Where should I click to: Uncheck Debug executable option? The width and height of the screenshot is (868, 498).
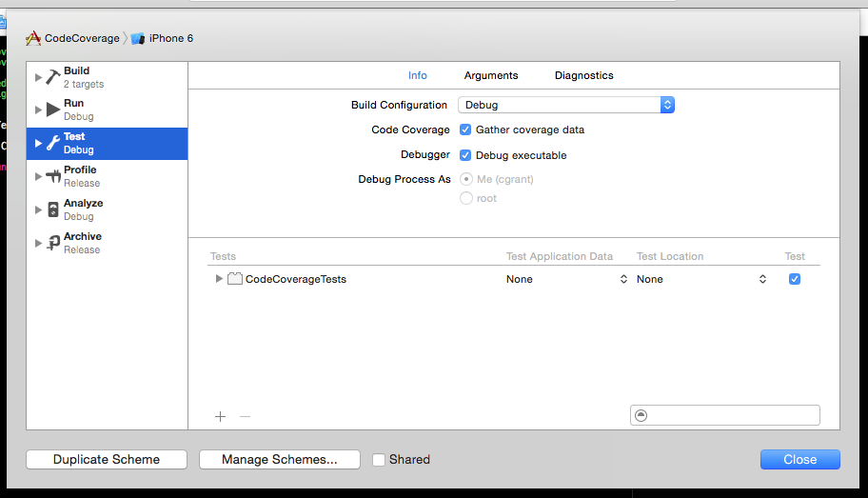(465, 155)
